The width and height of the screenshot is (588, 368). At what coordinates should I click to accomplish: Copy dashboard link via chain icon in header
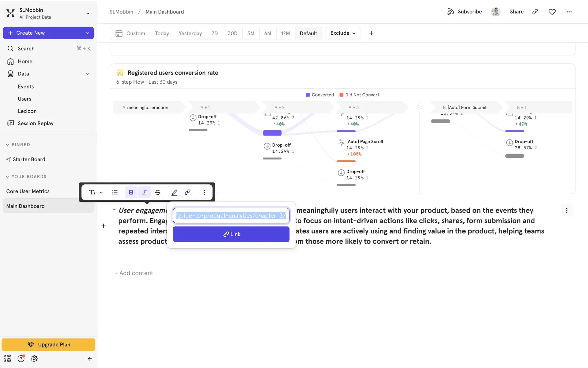coord(535,12)
